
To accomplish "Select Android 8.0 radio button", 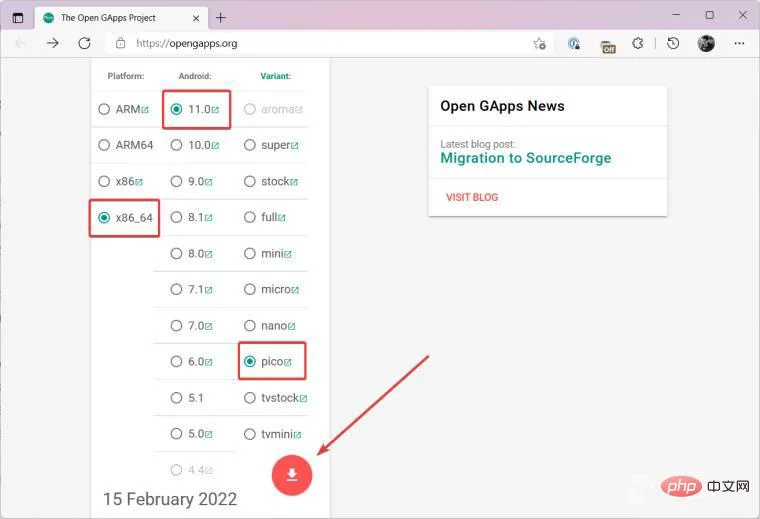I will click(176, 253).
